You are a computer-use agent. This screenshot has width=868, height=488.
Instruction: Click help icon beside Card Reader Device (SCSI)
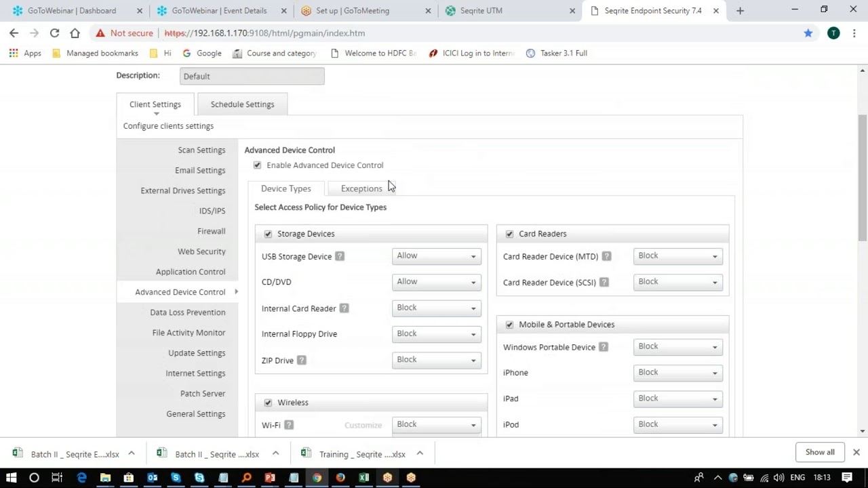coord(604,282)
